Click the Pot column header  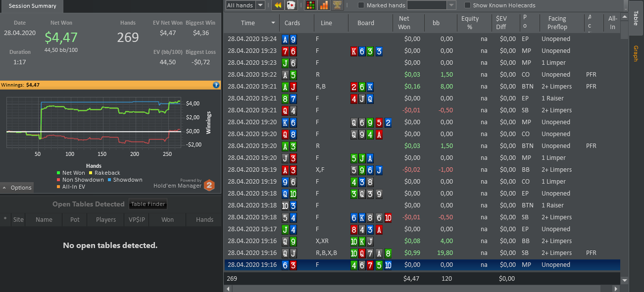(x=74, y=220)
